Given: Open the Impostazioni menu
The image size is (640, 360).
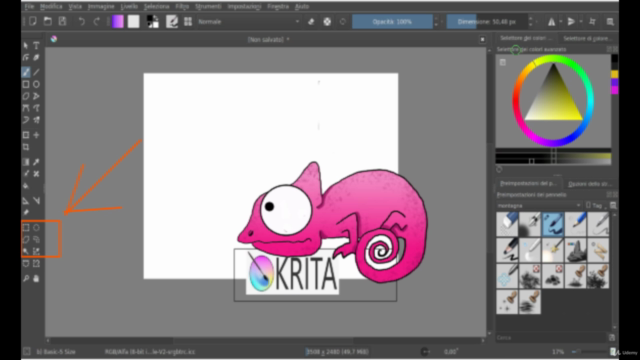Looking at the screenshot, I should [244, 7].
